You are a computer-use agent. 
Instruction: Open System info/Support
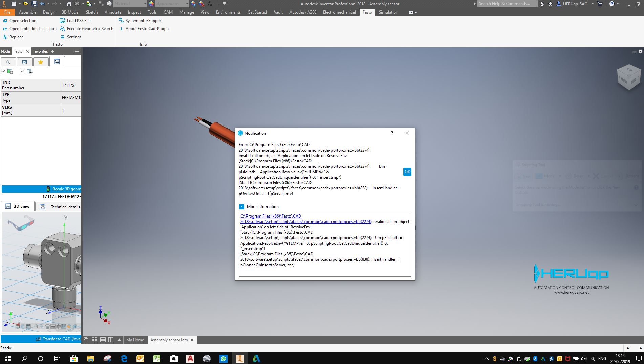[141, 20]
